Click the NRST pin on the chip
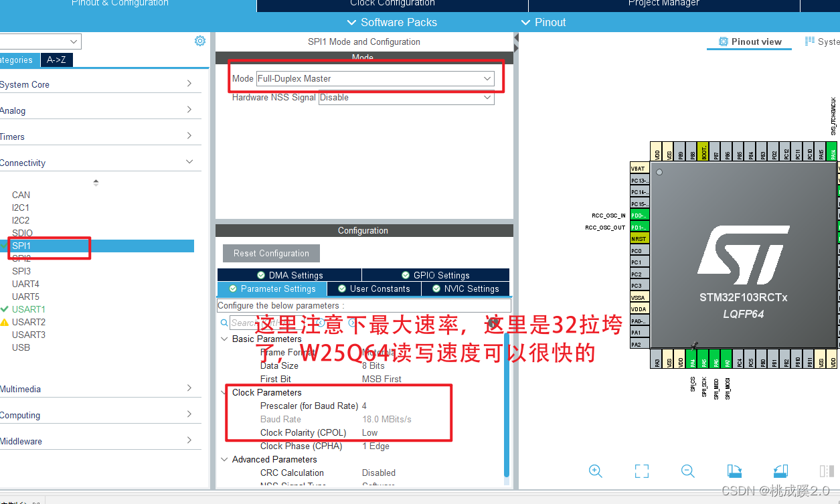The image size is (840, 504). (x=639, y=239)
